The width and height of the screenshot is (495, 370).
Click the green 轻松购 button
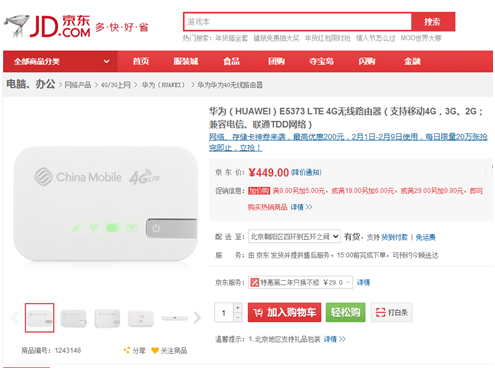[345, 312]
